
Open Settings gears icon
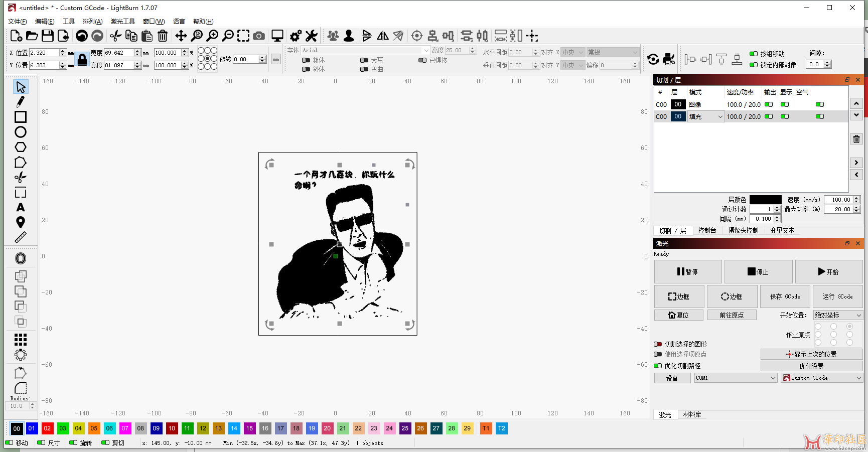pos(296,36)
